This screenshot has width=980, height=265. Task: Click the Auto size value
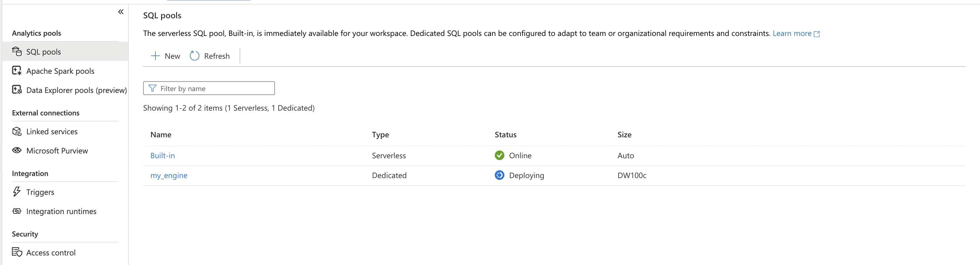click(x=625, y=155)
